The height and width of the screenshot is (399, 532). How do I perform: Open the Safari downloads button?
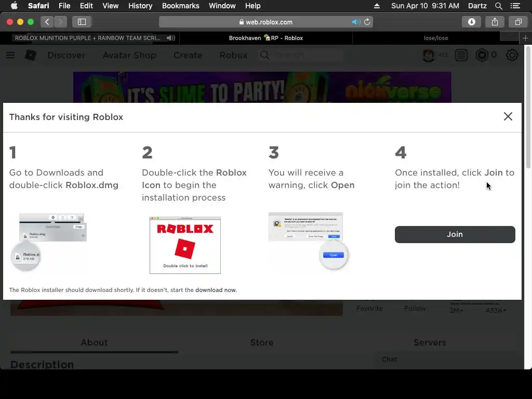pos(471,22)
